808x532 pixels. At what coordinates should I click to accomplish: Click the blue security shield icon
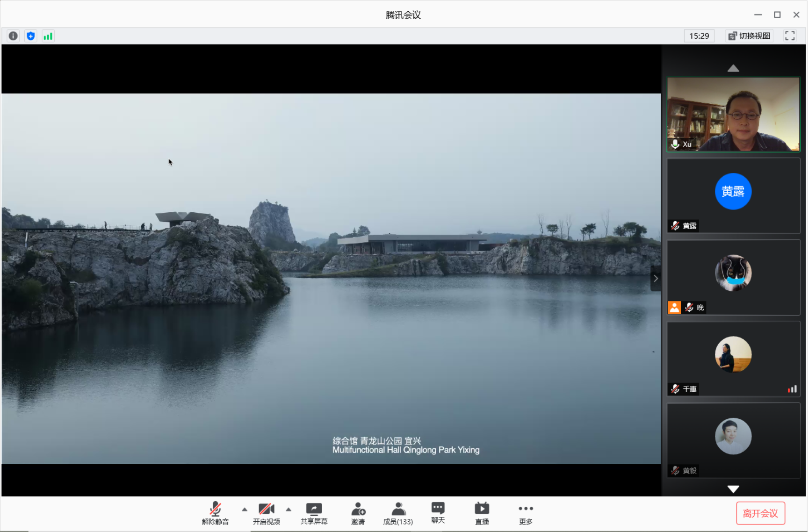31,36
